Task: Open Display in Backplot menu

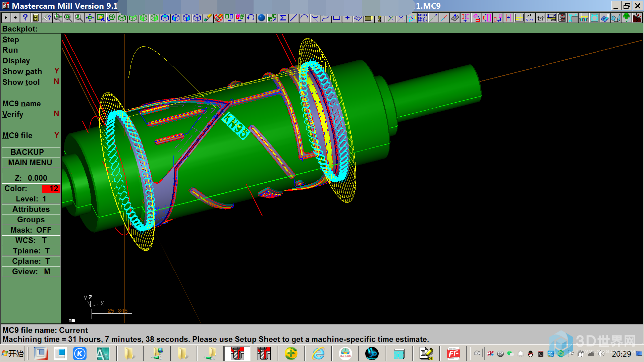Action: point(16,61)
